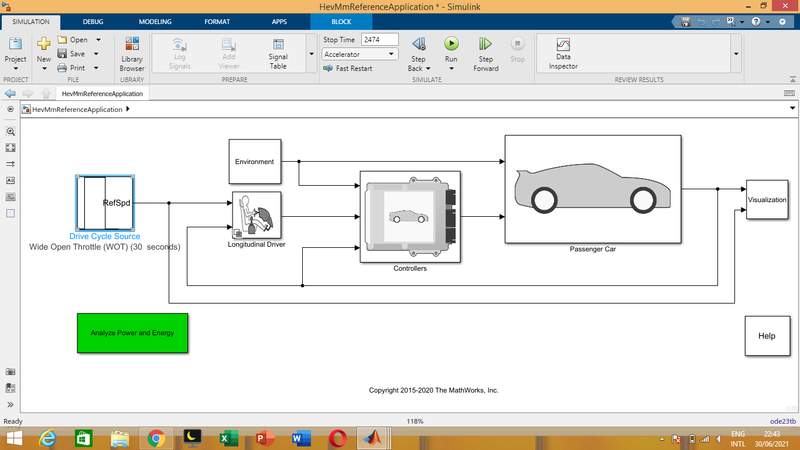Click the Stop Time input field
This screenshot has height=450, width=800.
click(379, 39)
